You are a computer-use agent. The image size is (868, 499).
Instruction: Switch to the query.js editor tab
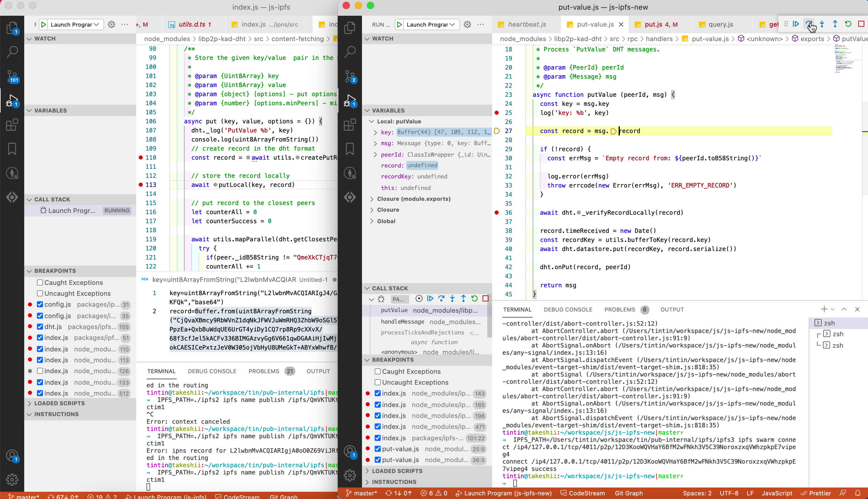(720, 24)
